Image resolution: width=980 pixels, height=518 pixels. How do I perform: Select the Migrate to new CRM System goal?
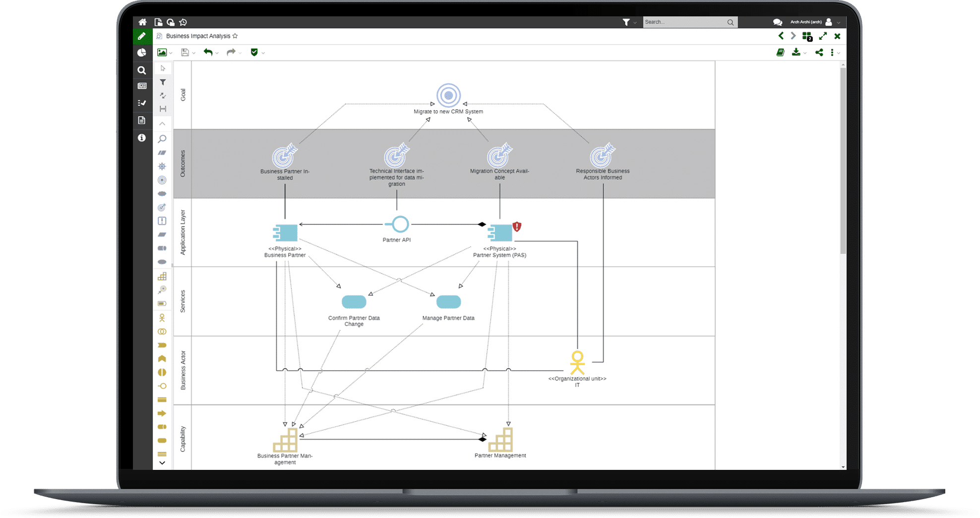448,95
